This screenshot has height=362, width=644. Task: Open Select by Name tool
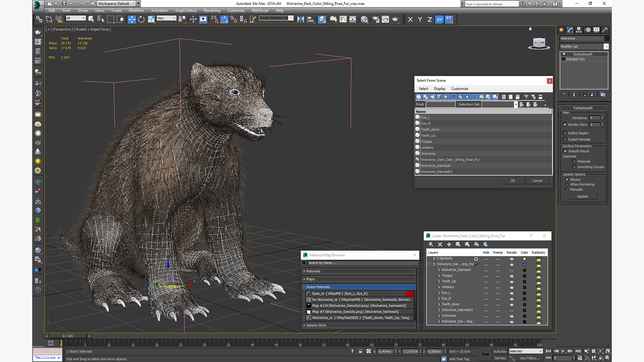[100, 19]
